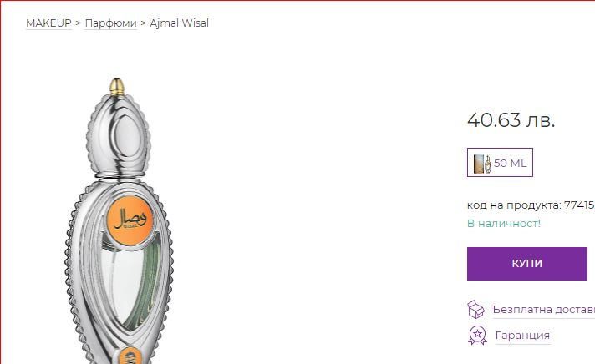This screenshot has height=364, width=595.
Task: Open the main perfume product image
Action: (x=119, y=220)
